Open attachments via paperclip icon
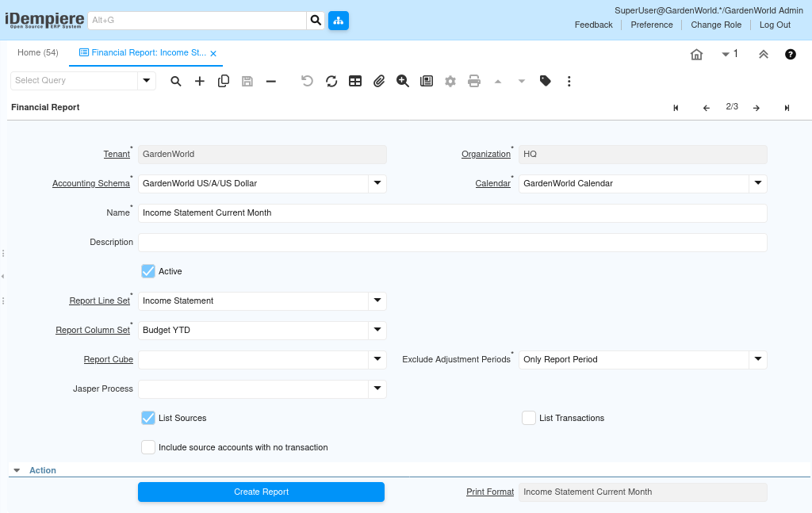The height and width of the screenshot is (513, 812). [379, 81]
